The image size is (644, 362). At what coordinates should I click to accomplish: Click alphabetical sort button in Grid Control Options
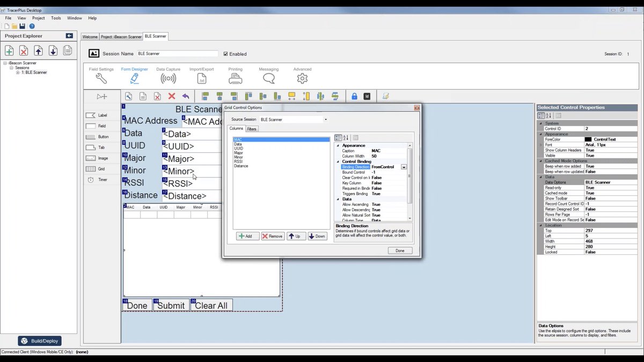point(346,138)
